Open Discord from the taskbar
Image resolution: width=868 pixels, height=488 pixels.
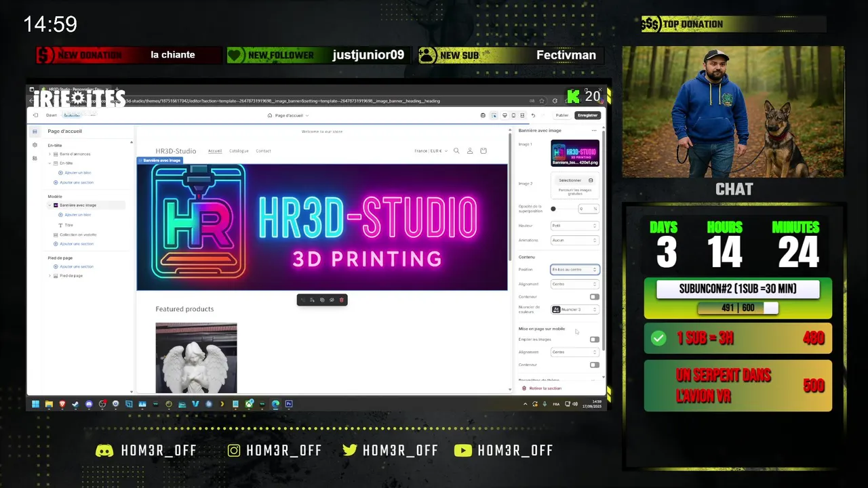click(89, 404)
